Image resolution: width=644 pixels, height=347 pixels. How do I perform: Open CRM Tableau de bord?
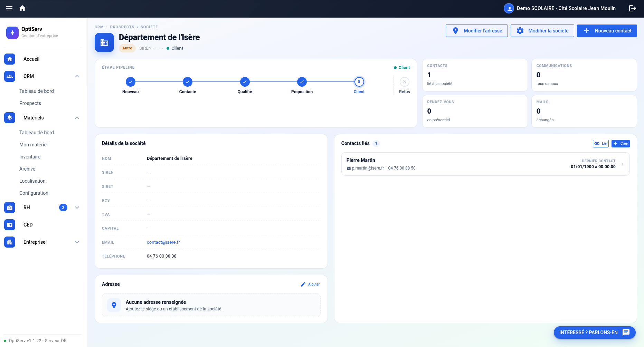(37, 91)
